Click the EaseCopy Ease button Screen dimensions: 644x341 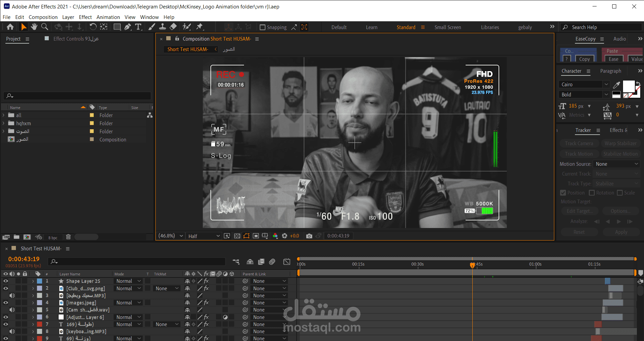pyautogui.click(x=614, y=59)
